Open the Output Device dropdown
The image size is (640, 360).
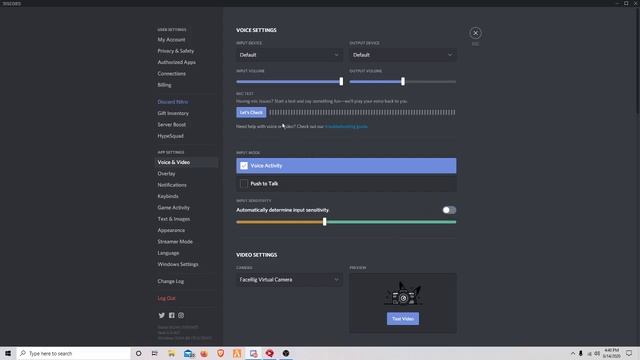[403, 55]
